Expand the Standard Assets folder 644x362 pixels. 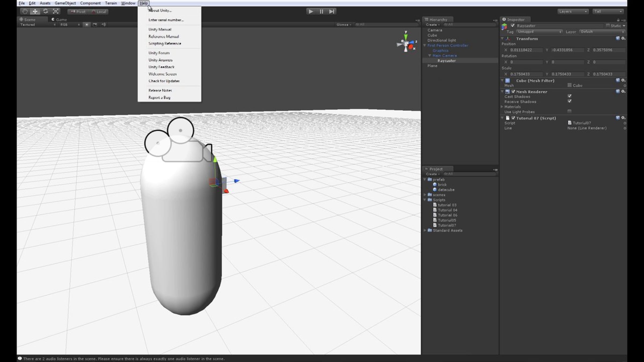pyautogui.click(x=425, y=230)
